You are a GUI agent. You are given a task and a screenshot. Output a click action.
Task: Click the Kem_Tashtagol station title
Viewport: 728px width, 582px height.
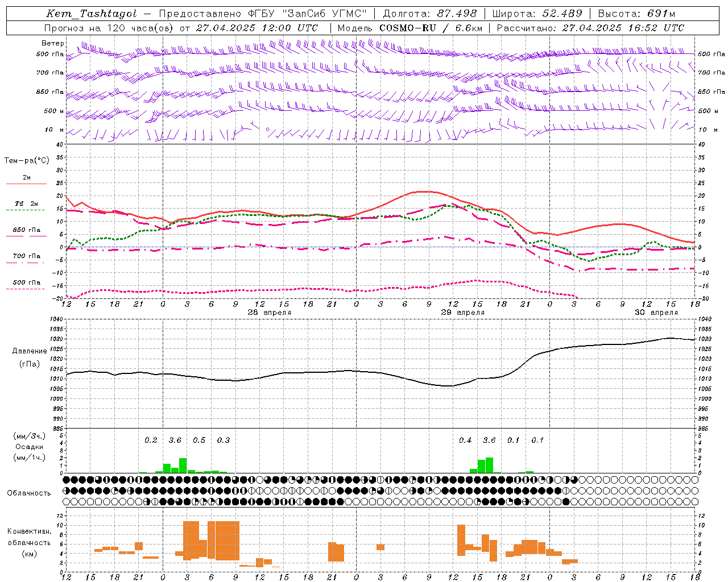(x=92, y=14)
